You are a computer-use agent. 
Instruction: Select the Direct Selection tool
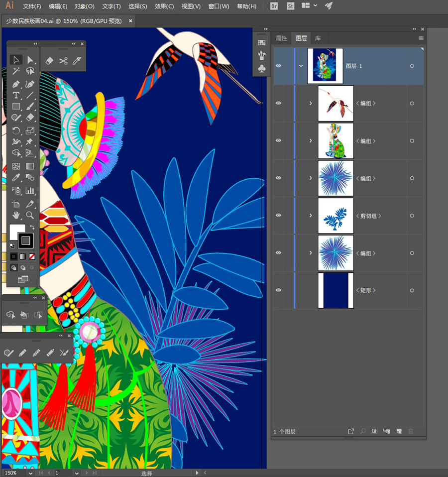[30, 60]
